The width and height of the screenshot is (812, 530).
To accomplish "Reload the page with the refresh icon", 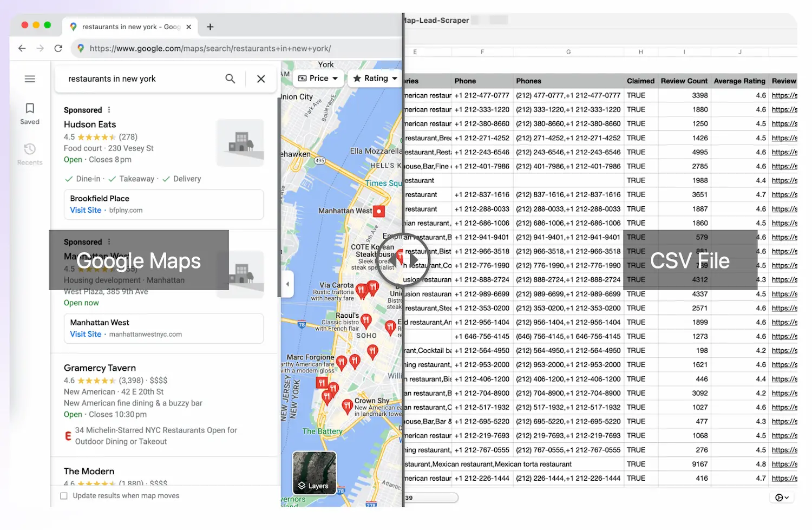I will coord(58,48).
